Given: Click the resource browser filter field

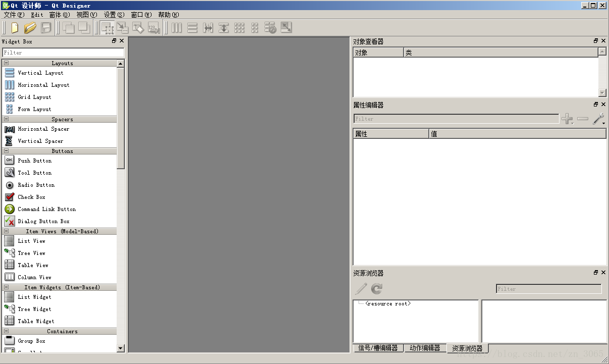Looking at the screenshot, I should [x=549, y=289].
